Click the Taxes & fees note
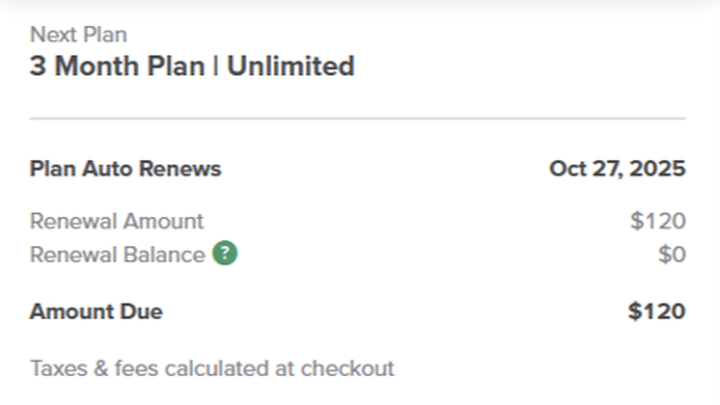Image resolution: width=720 pixels, height=405 pixels. pyautogui.click(x=212, y=368)
